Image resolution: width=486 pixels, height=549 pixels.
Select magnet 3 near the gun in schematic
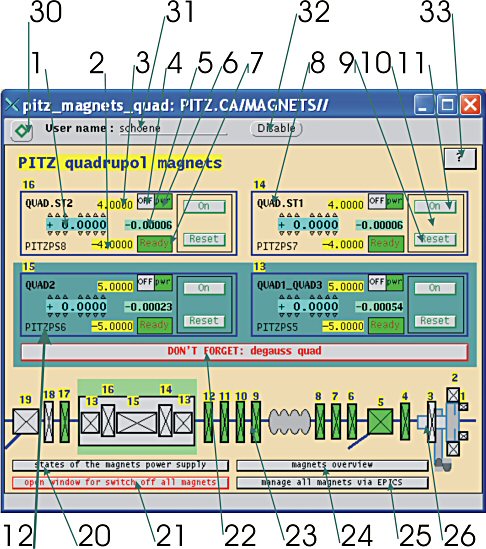click(432, 422)
